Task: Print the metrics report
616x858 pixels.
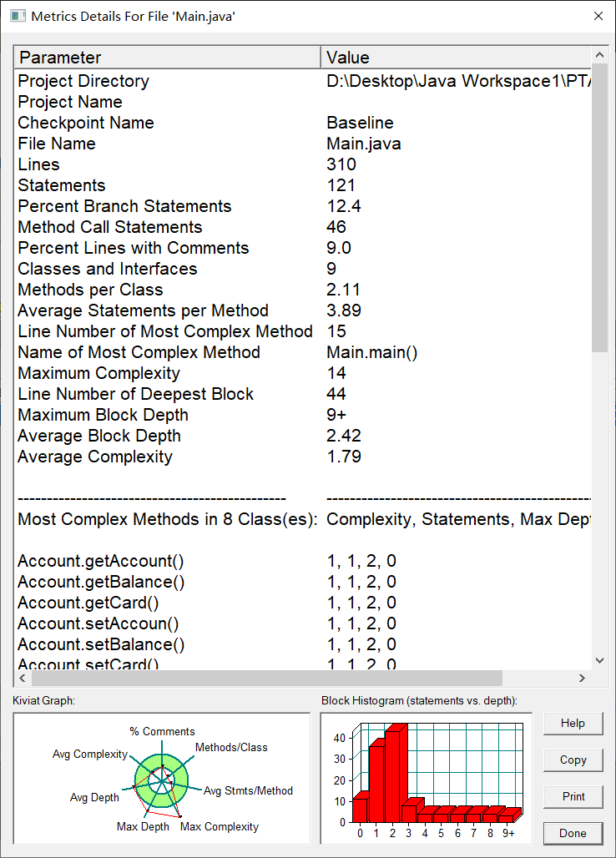Action: coord(573,797)
